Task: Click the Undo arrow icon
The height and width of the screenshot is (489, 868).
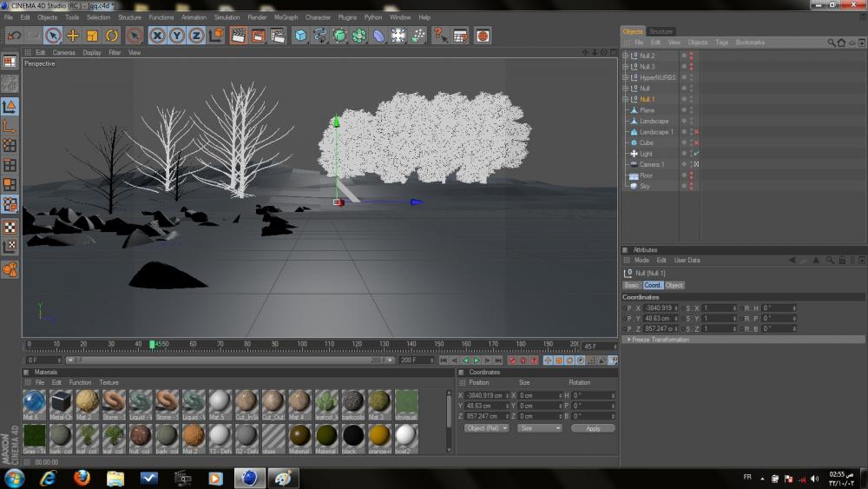Action: coord(14,36)
